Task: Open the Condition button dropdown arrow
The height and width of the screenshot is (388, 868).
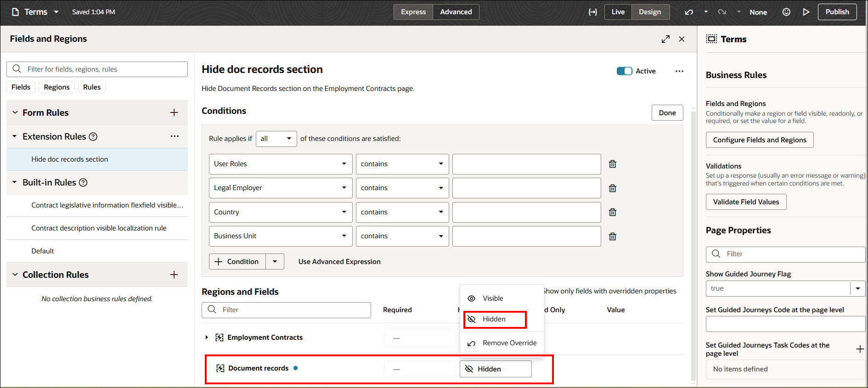Action: coord(275,262)
